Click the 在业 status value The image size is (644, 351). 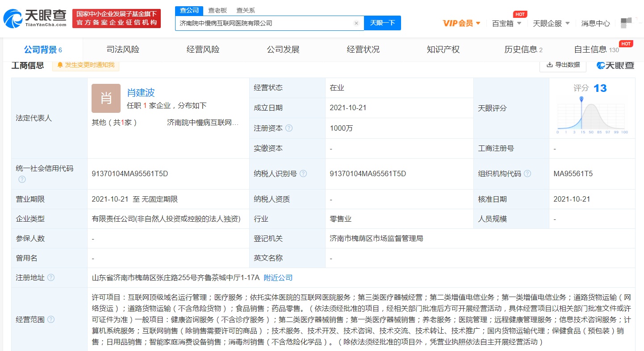pyautogui.click(x=337, y=88)
